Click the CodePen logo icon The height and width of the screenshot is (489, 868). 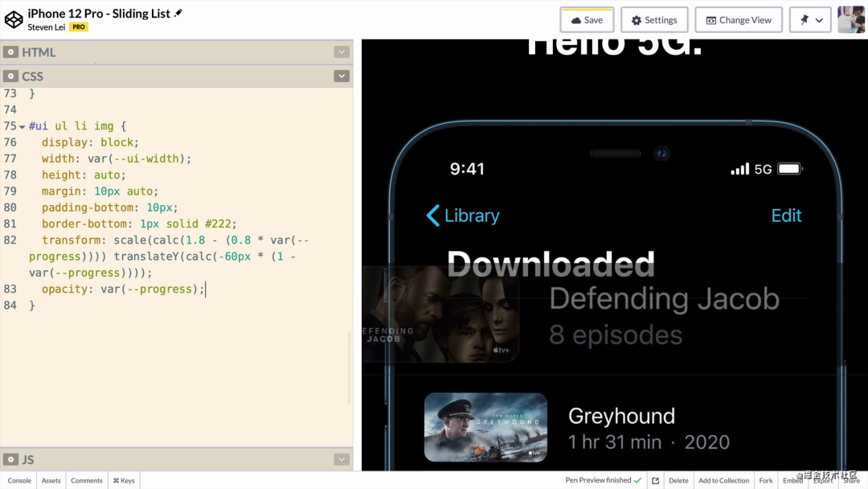click(14, 19)
